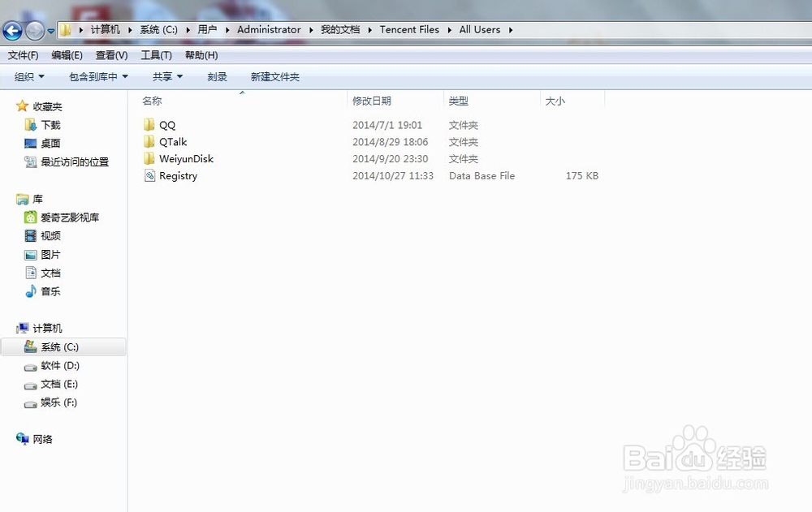Expand the arrow after 用户 breadcrumb

pos(227,30)
